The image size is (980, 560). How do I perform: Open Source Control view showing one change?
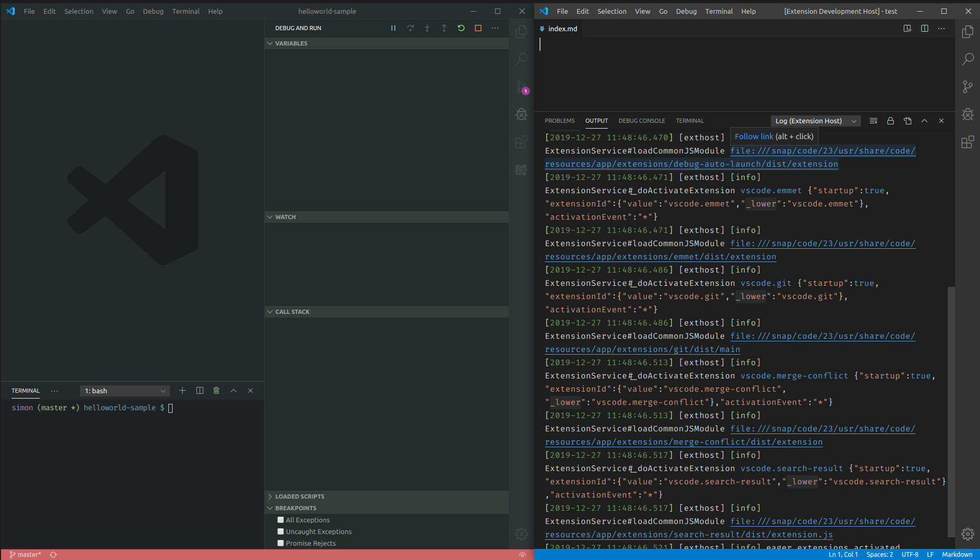pos(522,87)
